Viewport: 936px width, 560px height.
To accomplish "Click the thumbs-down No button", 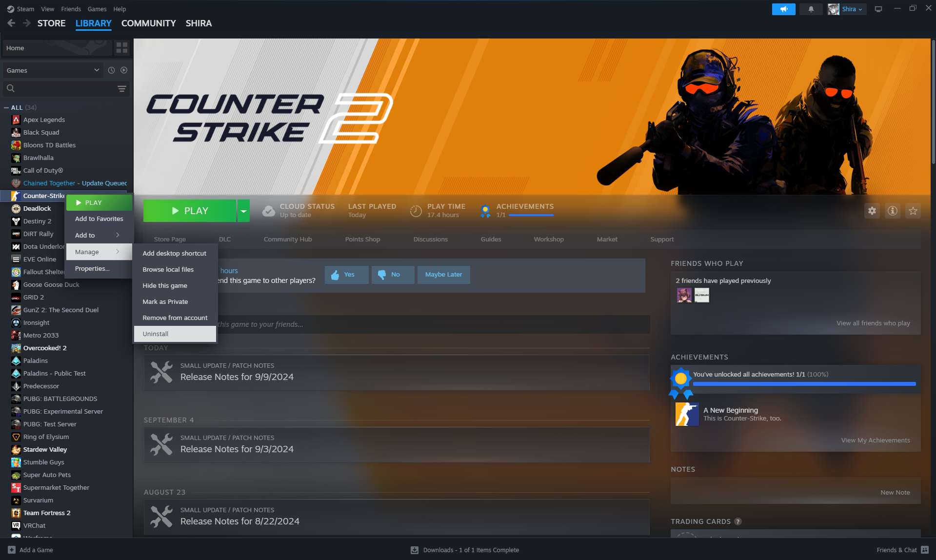I will pyautogui.click(x=393, y=275).
